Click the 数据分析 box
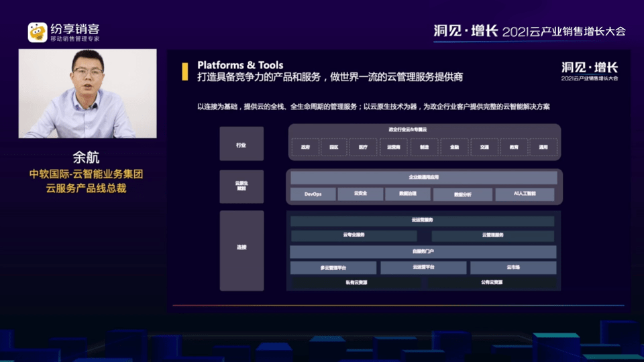Screen dimensions: 644x362 463,194
